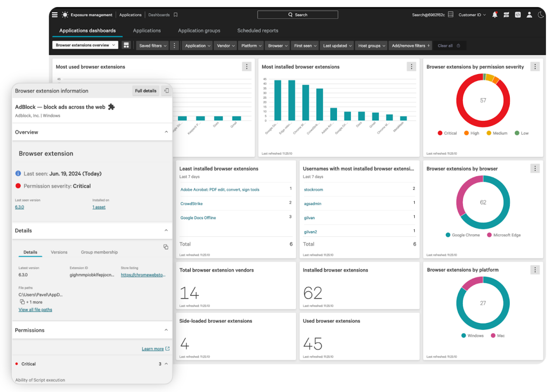
Task: Collapse the side panel with arrow icon
Action: click(x=166, y=91)
